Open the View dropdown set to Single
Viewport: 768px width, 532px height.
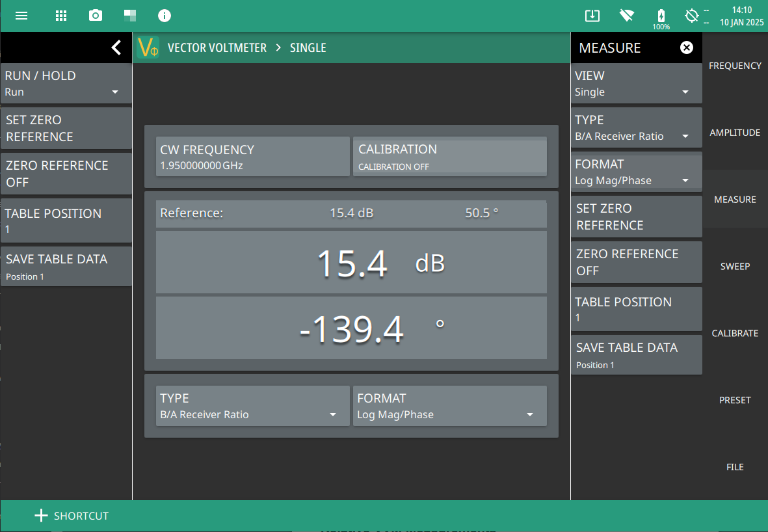[x=636, y=83]
